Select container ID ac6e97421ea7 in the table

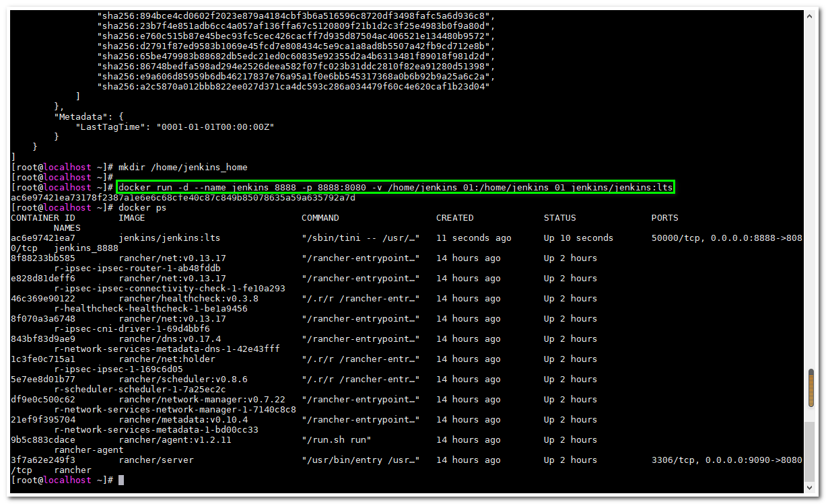tap(43, 238)
